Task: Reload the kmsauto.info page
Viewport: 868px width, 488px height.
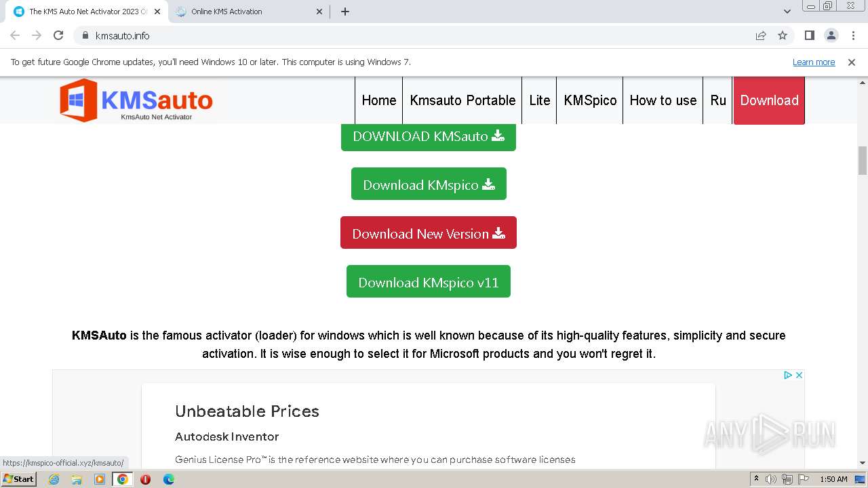Action: tap(58, 35)
